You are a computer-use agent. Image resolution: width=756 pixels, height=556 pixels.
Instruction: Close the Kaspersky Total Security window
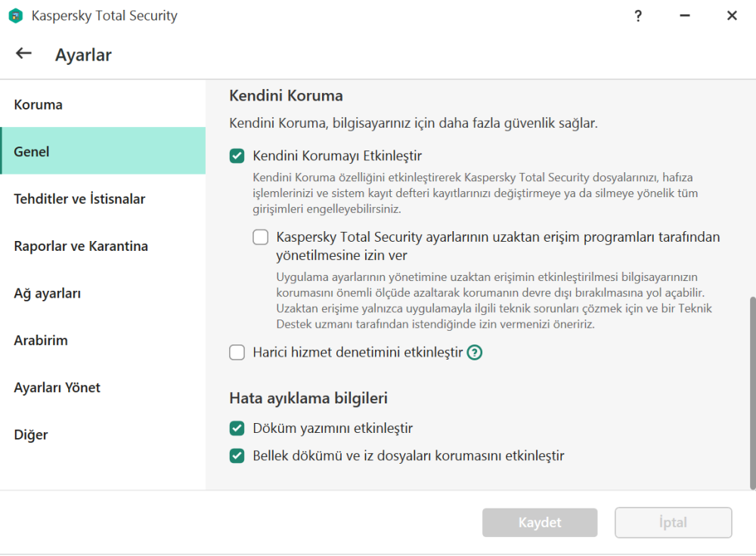[x=732, y=16]
